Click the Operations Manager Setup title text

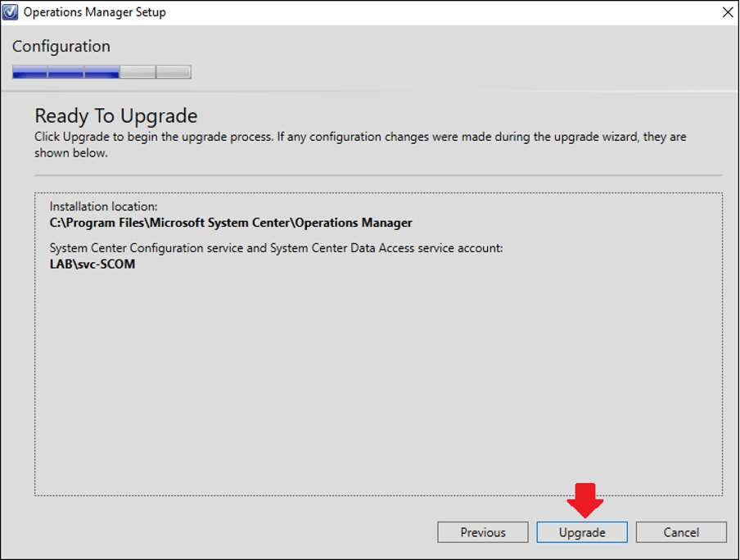pos(96,11)
